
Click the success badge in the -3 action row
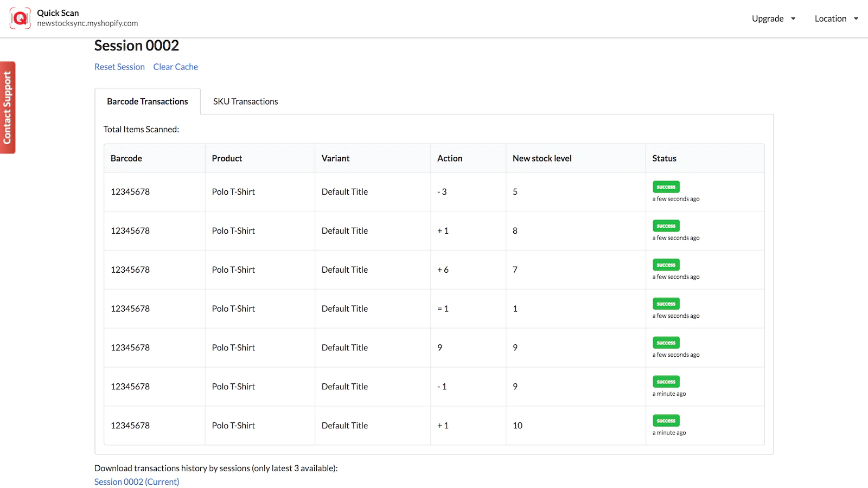[x=666, y=187]
